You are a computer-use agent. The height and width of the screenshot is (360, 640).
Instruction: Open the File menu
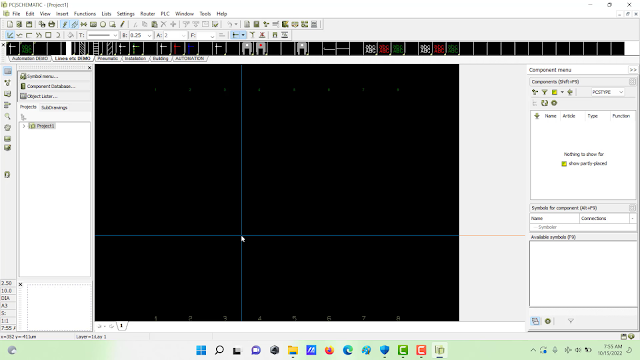(16, 14)
